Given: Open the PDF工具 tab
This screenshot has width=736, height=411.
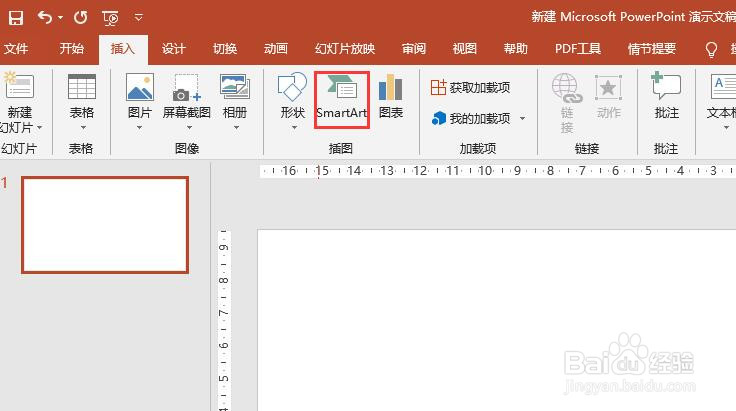Looking at the screenshot, I should coord(578,49).
